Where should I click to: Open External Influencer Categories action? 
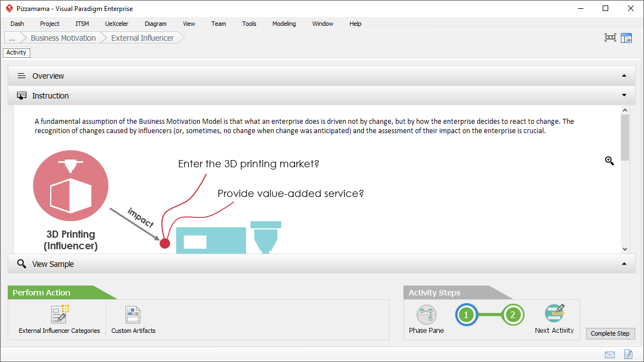[x=59, y=315]
